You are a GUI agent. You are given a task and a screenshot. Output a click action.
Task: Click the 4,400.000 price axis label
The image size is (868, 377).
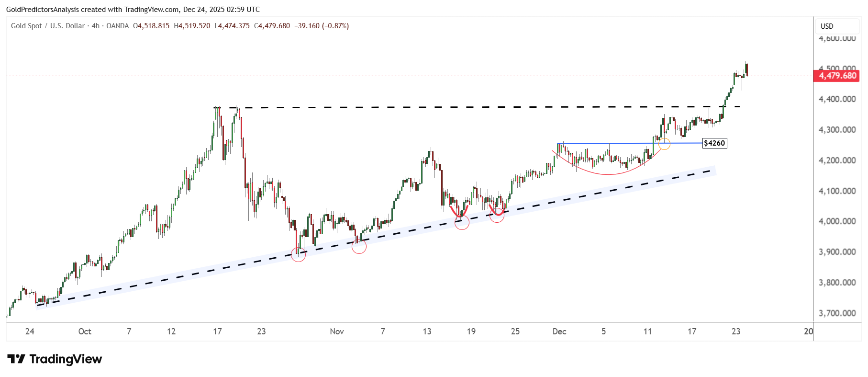837,99
